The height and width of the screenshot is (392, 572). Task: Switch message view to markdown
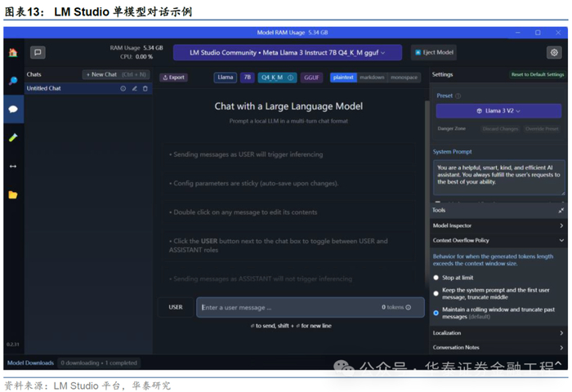372,78
